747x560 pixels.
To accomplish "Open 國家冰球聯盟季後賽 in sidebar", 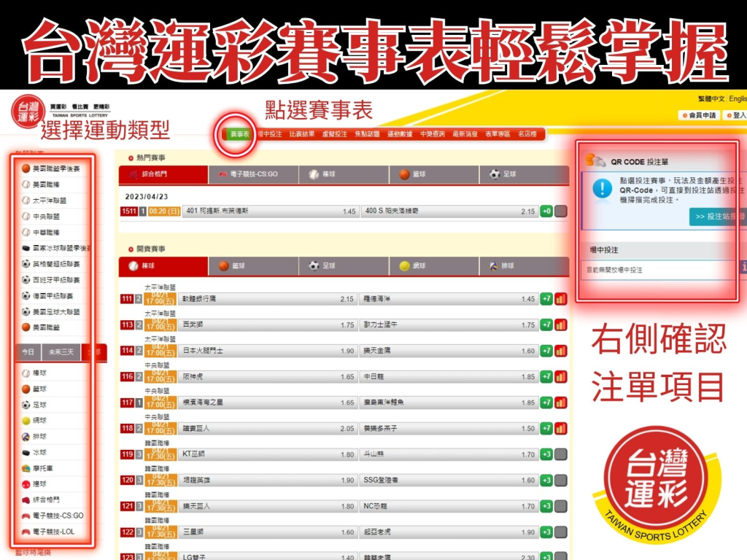I will click(55, 248).
